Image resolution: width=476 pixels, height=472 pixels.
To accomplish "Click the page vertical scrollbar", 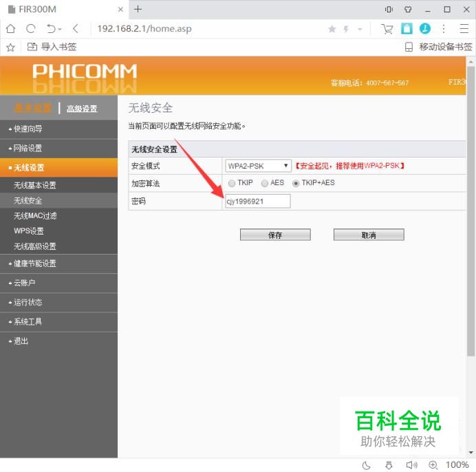I will pyautogui.click(x=470, y=211).
